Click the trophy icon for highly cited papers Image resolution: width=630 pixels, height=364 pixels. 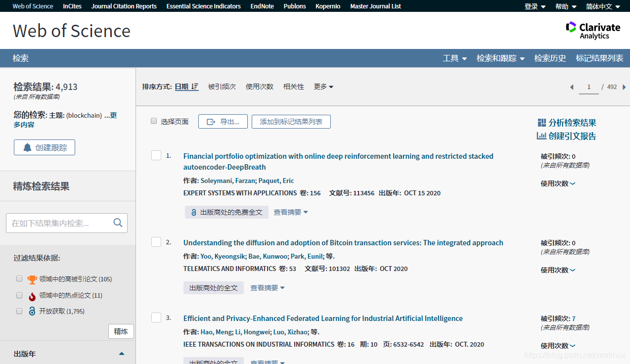[x=32, y=279]
